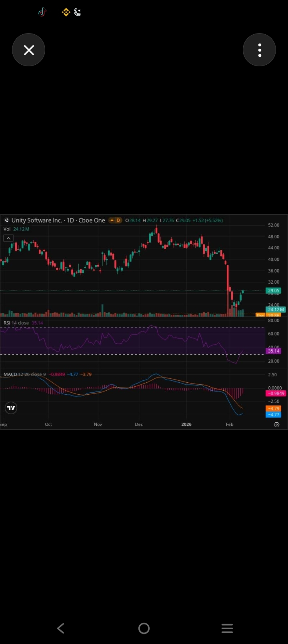288x644 pixels.
Task: Click the -4.77 MACD line axis label
Action: [274, 415]
